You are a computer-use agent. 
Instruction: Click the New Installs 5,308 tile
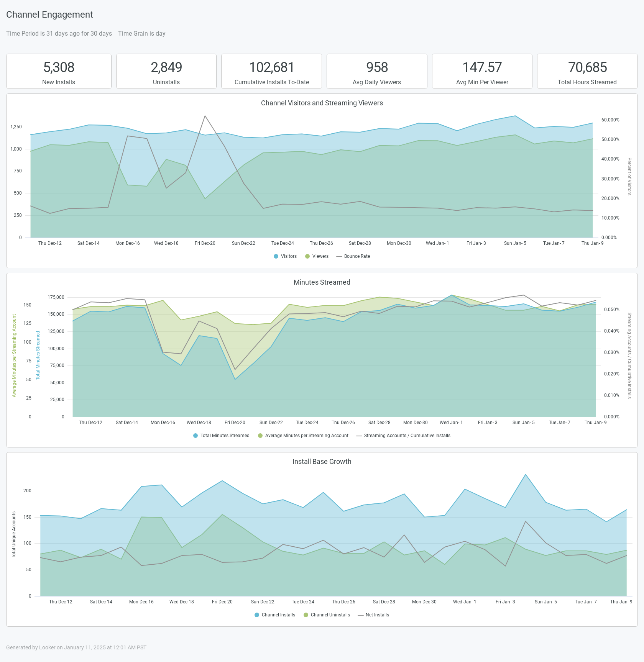[59, 71]
